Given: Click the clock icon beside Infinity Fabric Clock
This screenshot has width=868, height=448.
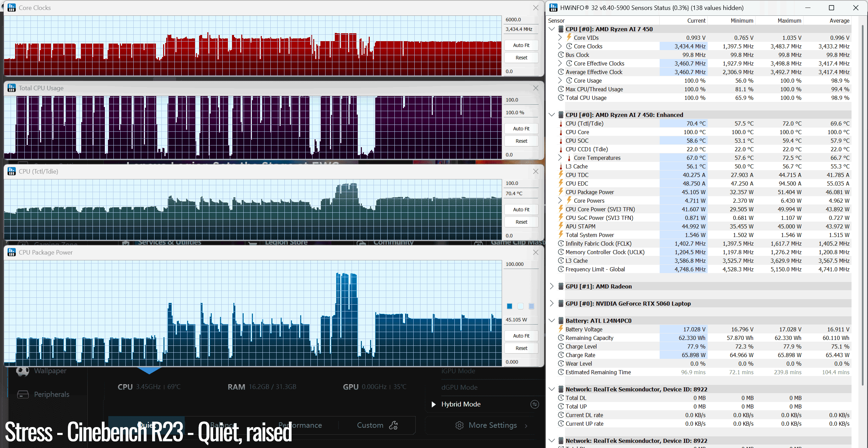Looking at the screenshot, I should [561, 243].
